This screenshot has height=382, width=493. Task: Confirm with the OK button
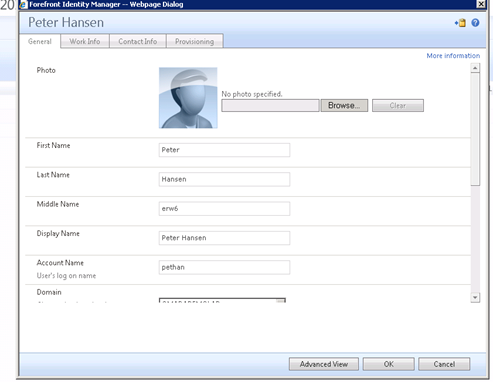click(389, 364)
